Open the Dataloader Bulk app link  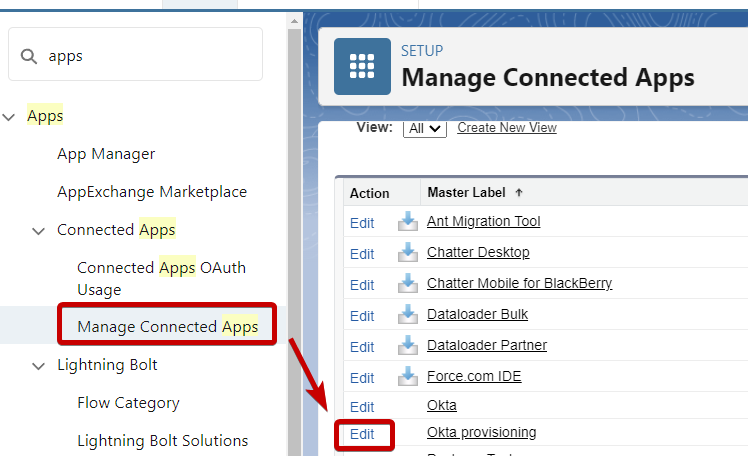click(x=477, y=314)
